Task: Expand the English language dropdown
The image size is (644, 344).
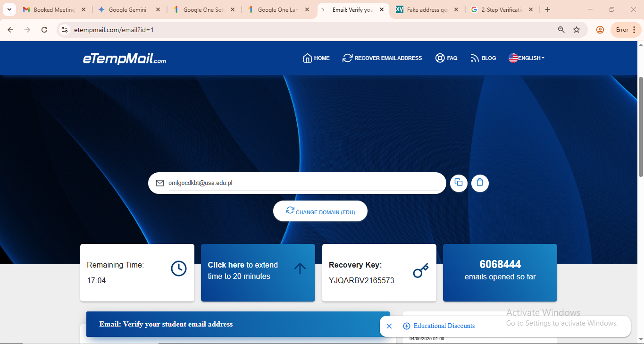Action: (527, 58)
